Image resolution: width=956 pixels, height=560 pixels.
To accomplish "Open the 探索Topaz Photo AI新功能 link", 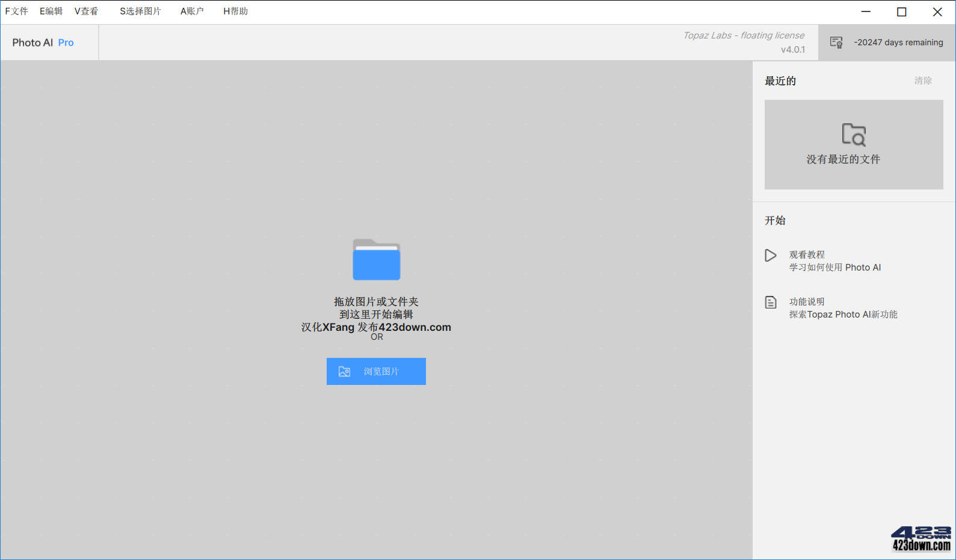I will (x=843, y=315).
